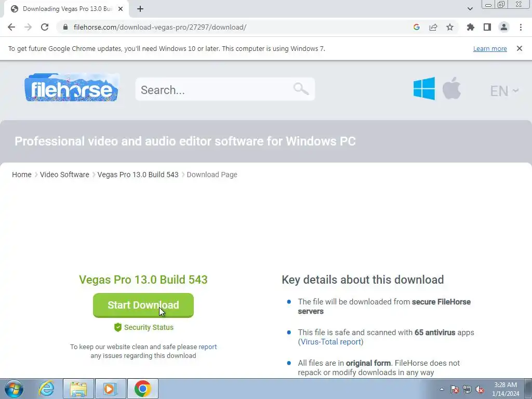Open the Extensions puzzle icon
Viewport: 532px width, 399px height.
coord(471,27)
